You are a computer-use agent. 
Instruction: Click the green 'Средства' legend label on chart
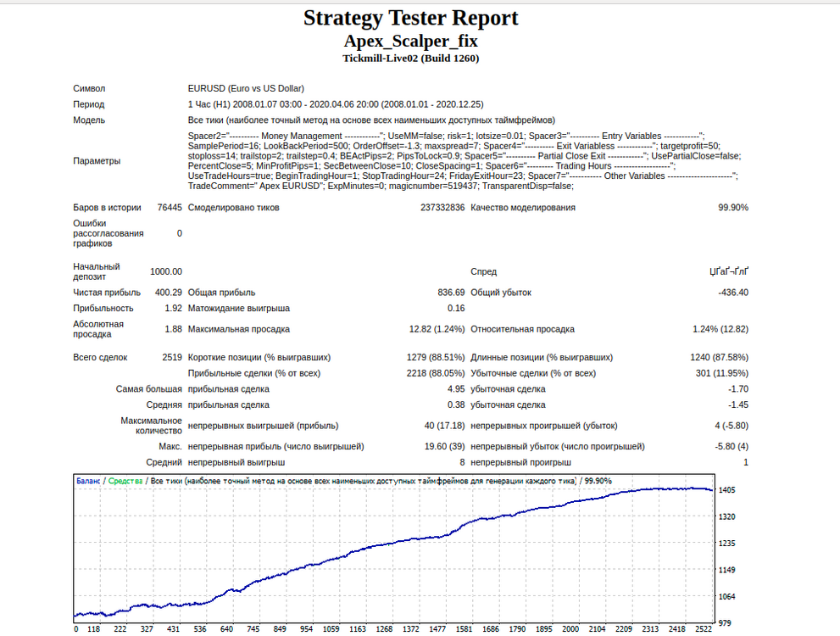(x=125, y=481)
